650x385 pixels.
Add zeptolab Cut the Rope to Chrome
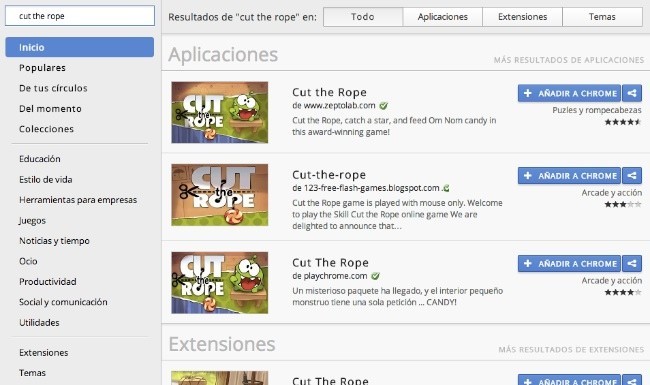pyautogui.click(x=569, y=93)
